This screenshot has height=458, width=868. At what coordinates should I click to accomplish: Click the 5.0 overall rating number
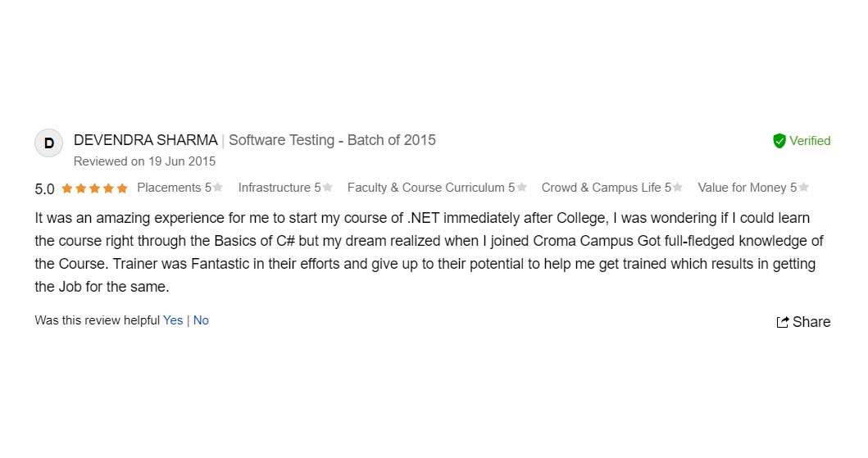44,189
